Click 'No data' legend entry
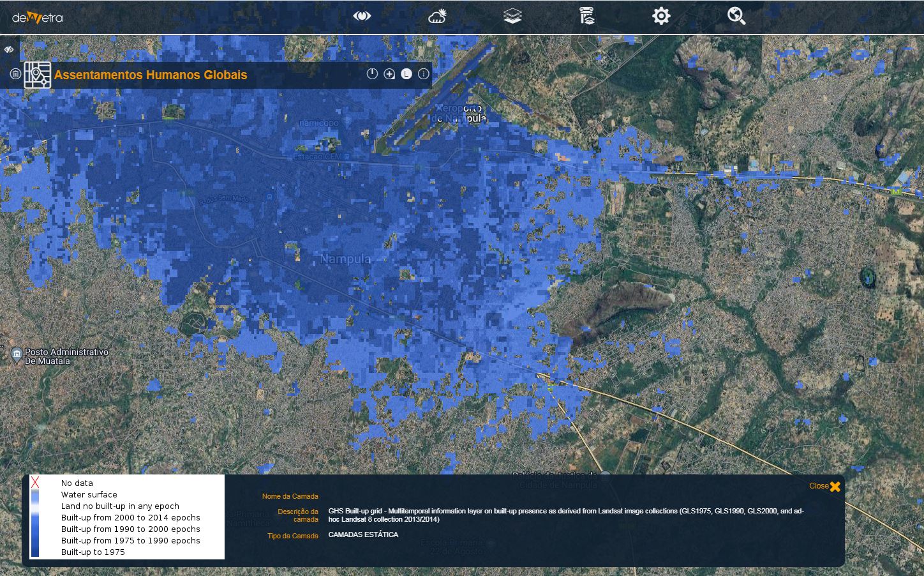This screenshot has height=576, width=924. [77, 483]
